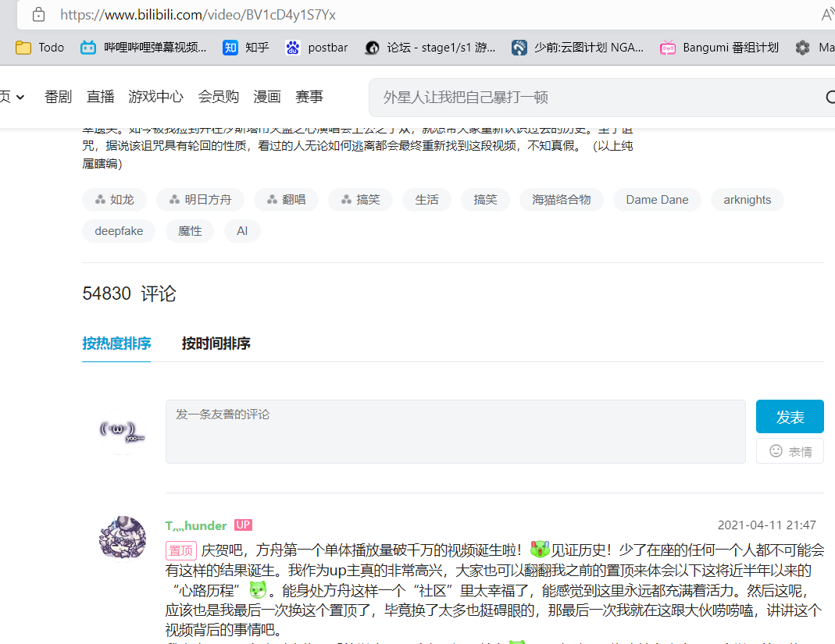The image size is (835, 644).
Task: Select the first 搞笑 tag with channel icon
Action: [361, 200]
